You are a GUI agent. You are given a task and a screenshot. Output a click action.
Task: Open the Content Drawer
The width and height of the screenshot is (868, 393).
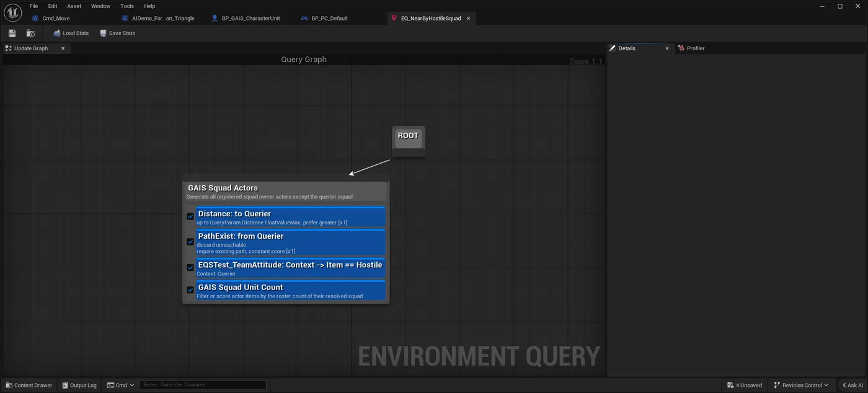pyautogui.click(x=29, y=385)
